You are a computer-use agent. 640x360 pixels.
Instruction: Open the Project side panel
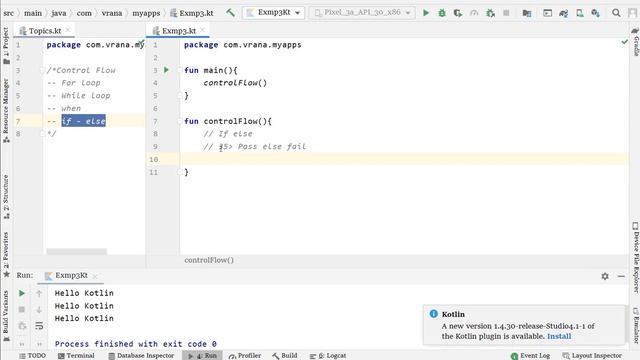6,45
